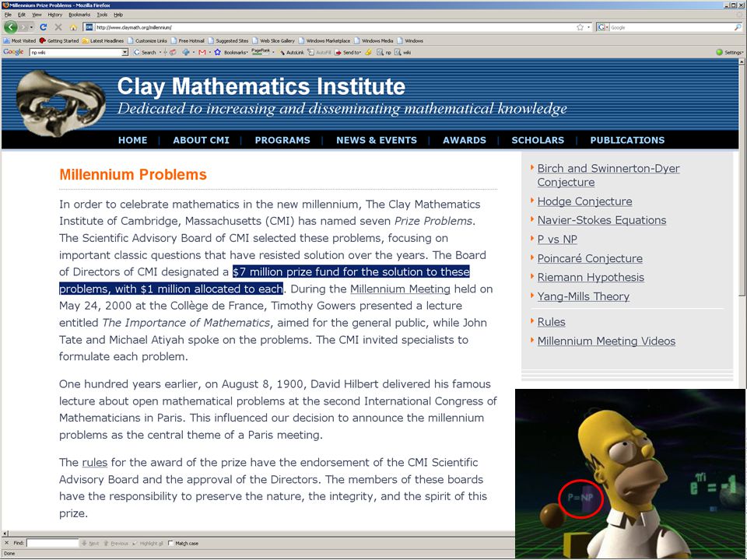Click the PageRank indicator
The width and height of the screenshot is (747, 560).
pos(261,52)
